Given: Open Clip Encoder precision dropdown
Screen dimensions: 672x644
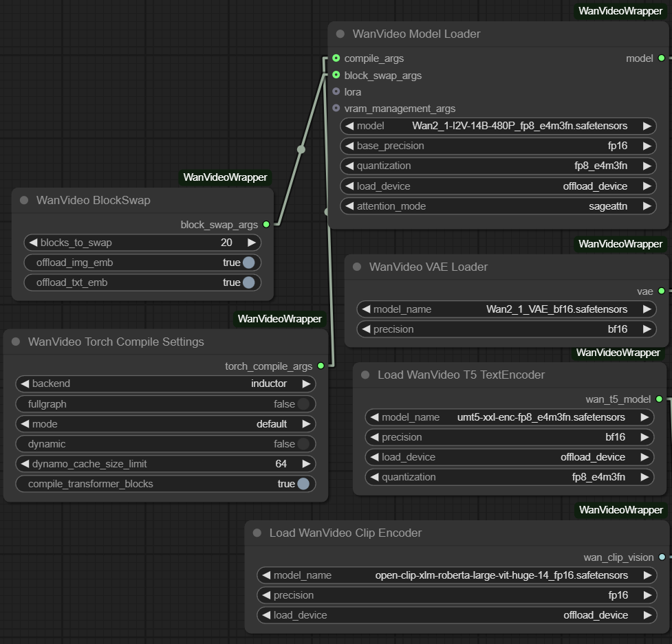Looking at the screenshot, I should [457, 595].
